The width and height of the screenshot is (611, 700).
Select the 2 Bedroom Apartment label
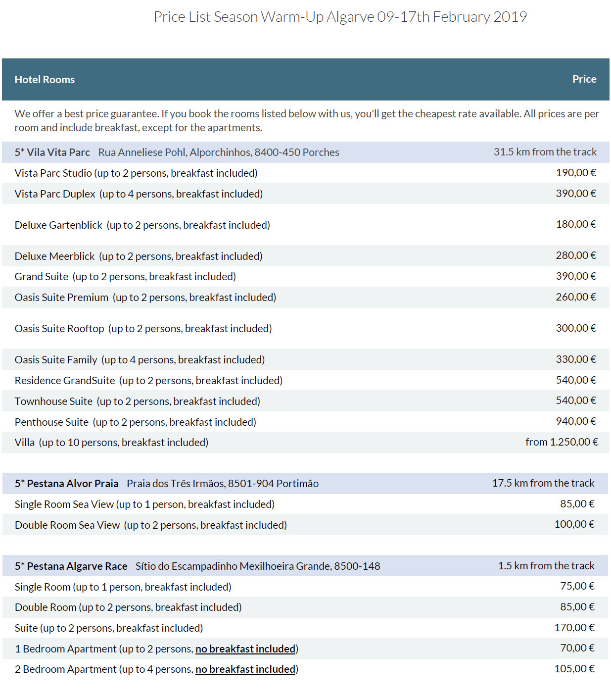[66, 669]
